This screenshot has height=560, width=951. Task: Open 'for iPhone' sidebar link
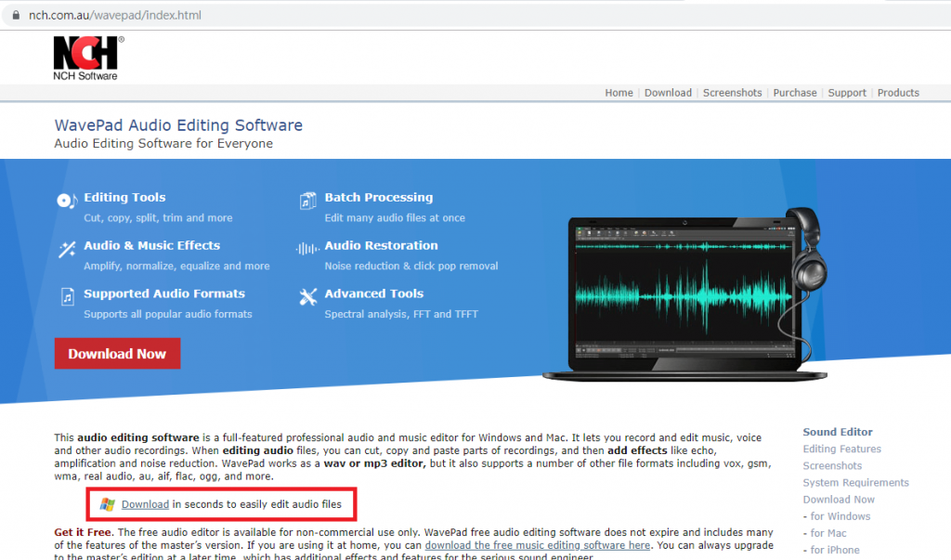coord(835,551)
